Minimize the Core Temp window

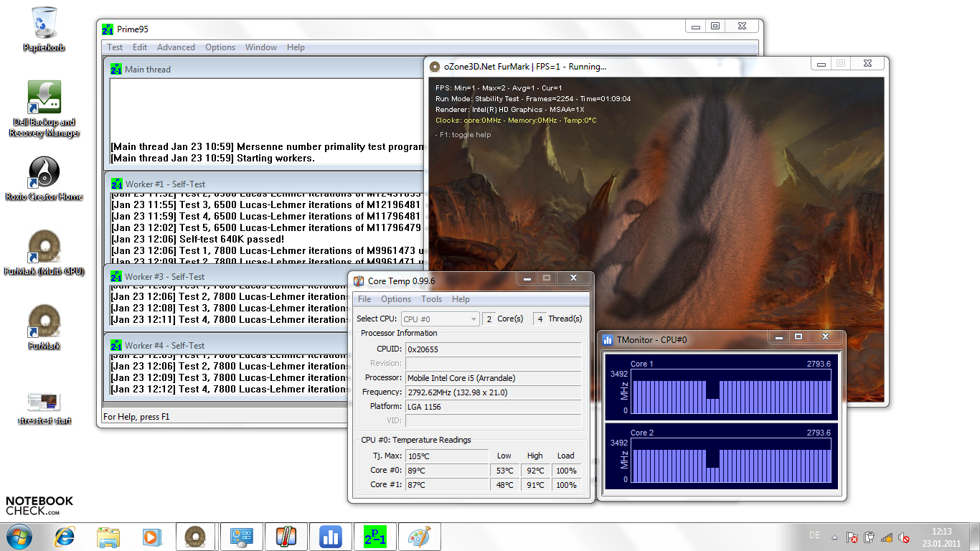pos(527,278)
